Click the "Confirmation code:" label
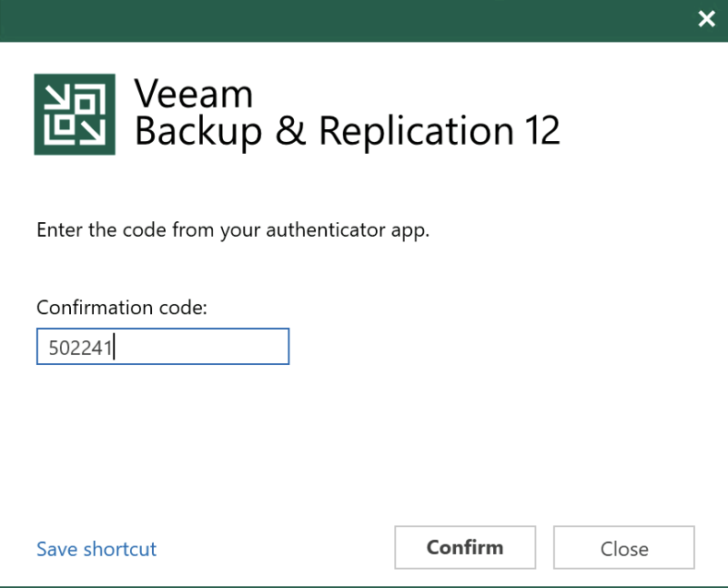The image size is (728, 588). coord(122,308)
